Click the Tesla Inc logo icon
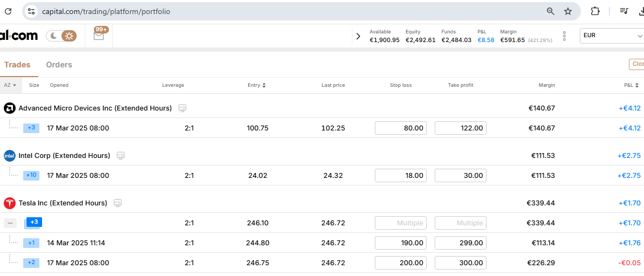 pyautogui.click(x=9, y=203)
